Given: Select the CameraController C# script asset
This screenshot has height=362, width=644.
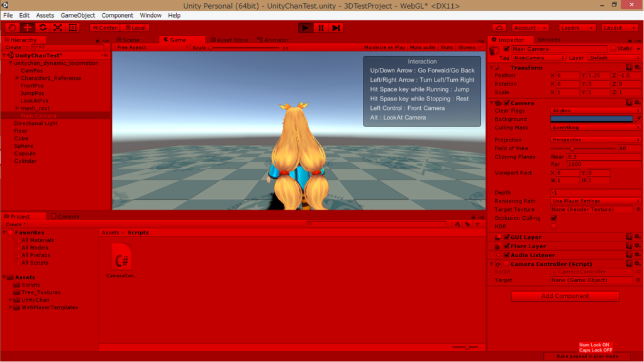Looking at the screenshot, I should (x=121, y=261).
